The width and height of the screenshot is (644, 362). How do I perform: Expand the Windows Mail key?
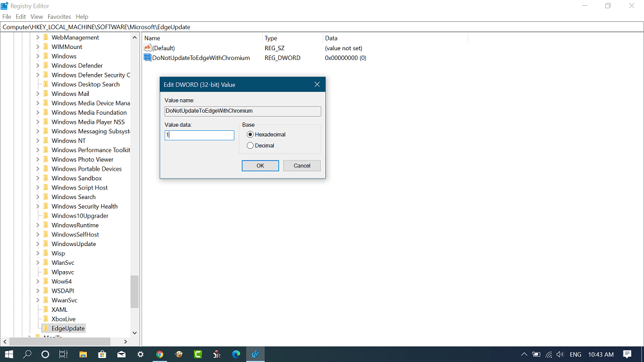[37, 93]
